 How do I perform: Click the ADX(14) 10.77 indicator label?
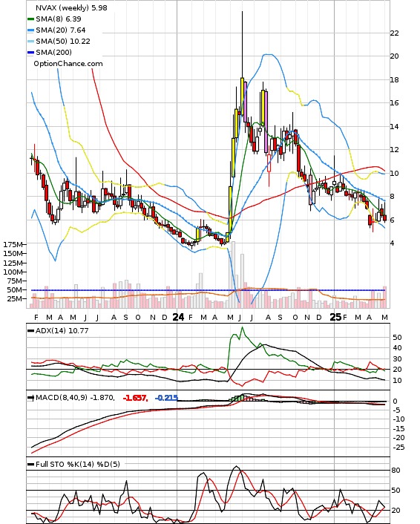pos(62,330)
